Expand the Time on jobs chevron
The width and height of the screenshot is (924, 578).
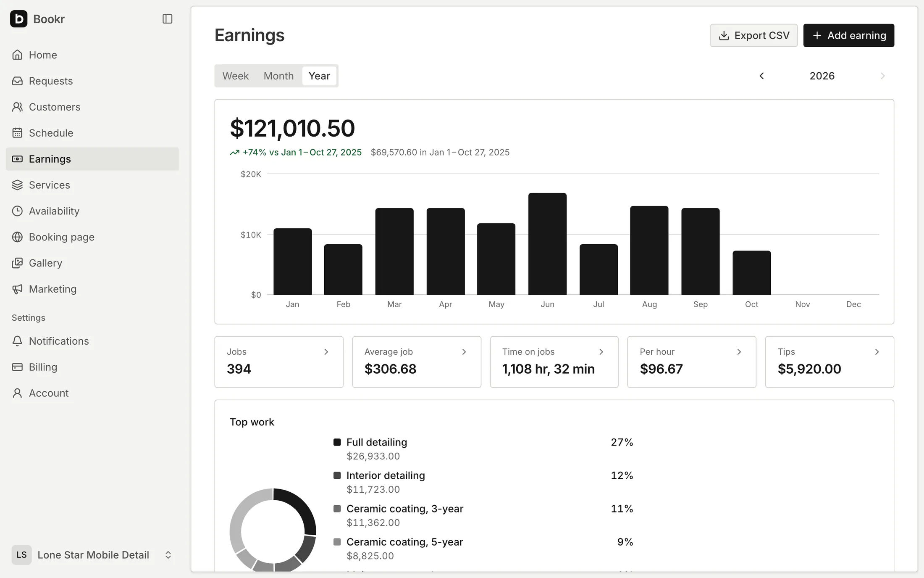pos(601,352)
